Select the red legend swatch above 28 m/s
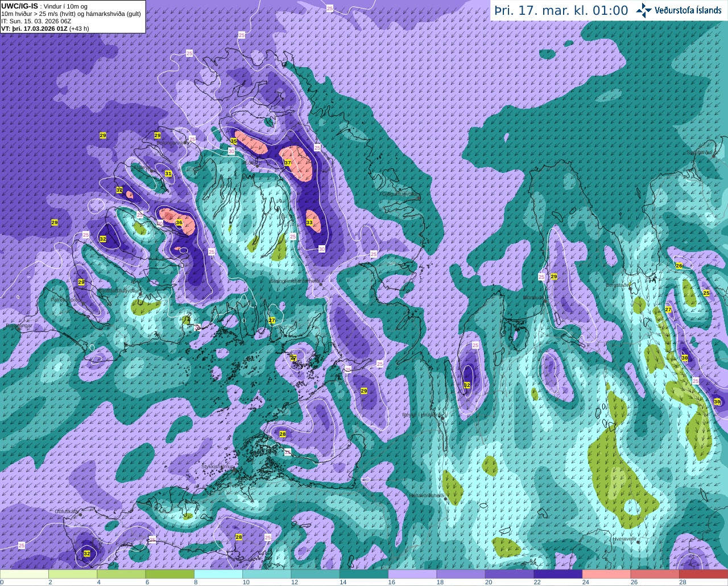Viewport: 728px width, 586px height. click(704, 574)
